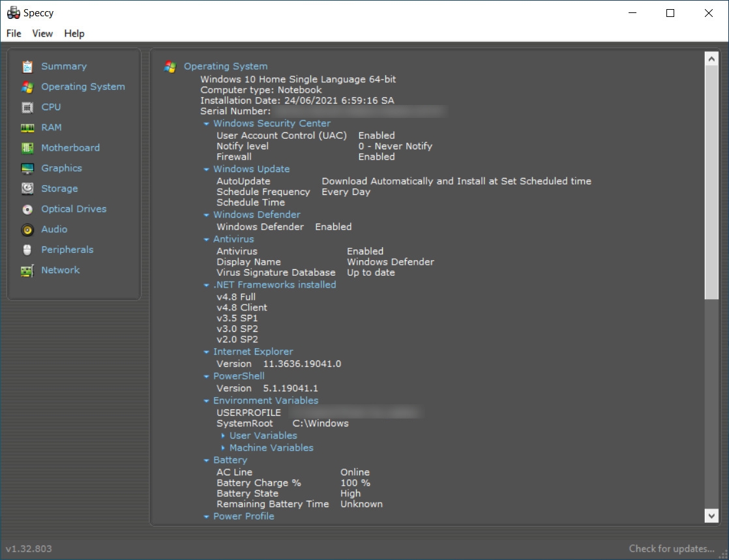Expand the Machine Variables node
The image size is (729, 560).
pos(223,448)
